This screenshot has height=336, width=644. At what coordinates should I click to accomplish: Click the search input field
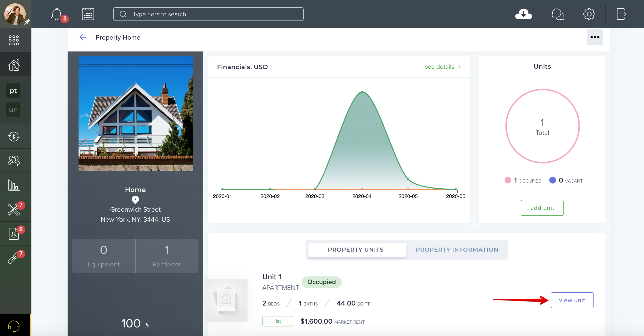click(x=208, y=14)
